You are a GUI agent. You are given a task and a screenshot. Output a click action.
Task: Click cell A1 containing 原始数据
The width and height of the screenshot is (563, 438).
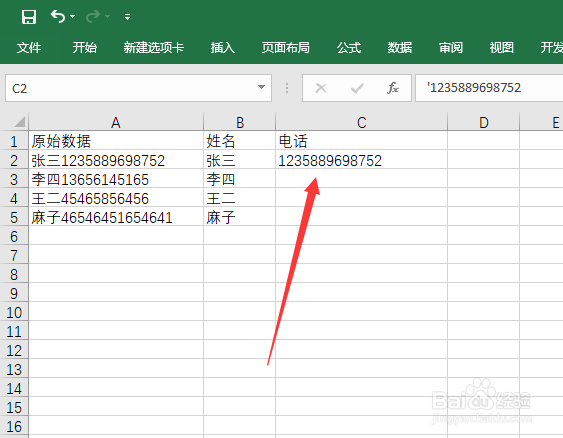pyautogui.click(x=116, y=141)
